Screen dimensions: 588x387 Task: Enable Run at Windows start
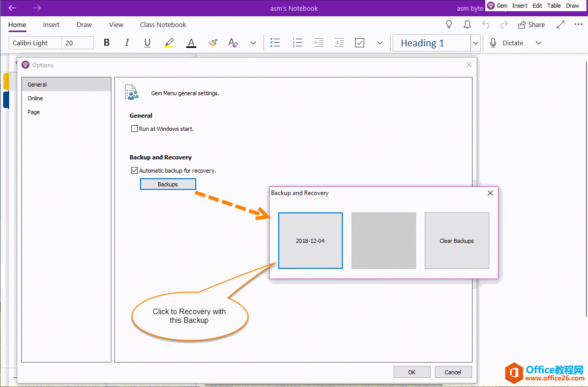click(135, 128)
